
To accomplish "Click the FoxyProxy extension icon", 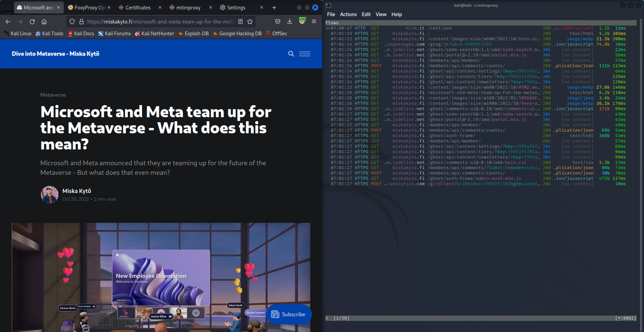I will click(302, 21).
